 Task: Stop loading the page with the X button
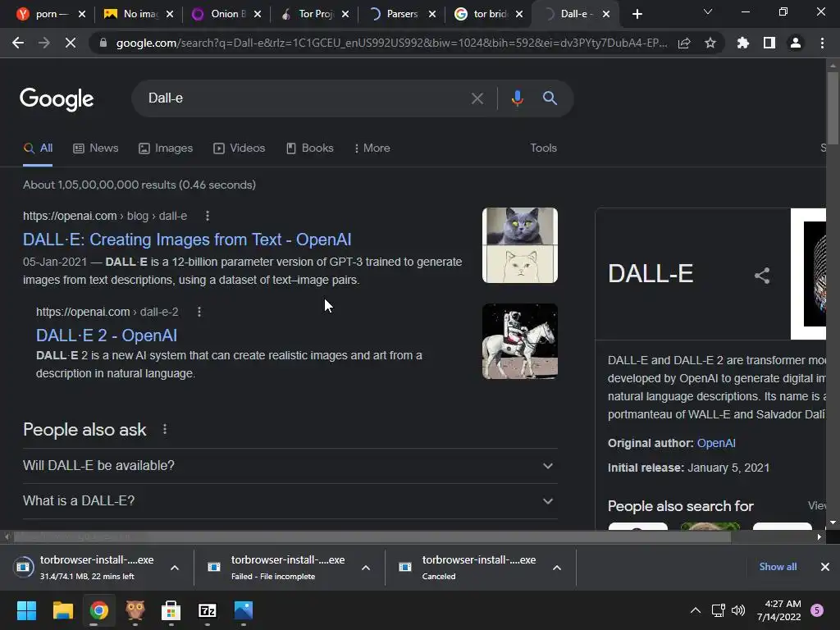point(71,43)
